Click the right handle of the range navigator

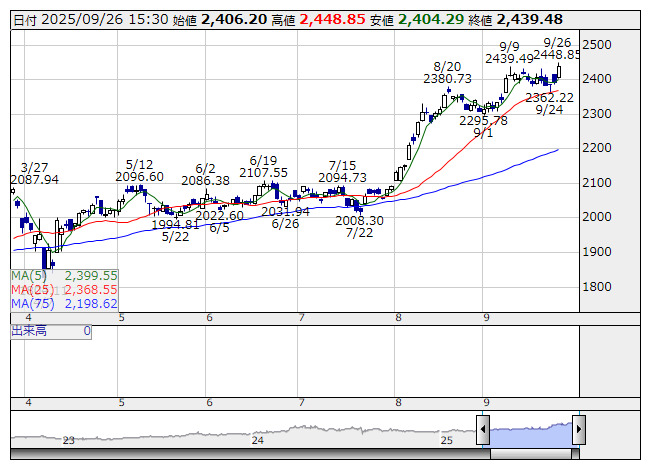pyautogui.click(x=579, y=431)
